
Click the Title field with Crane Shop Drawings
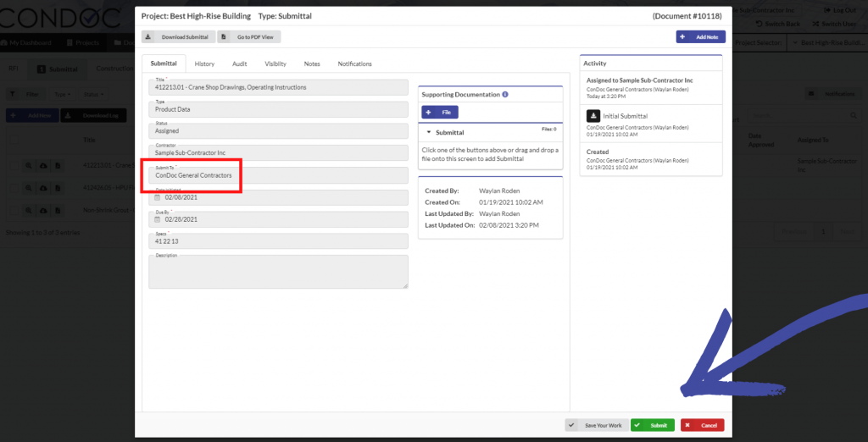[278, 87]
